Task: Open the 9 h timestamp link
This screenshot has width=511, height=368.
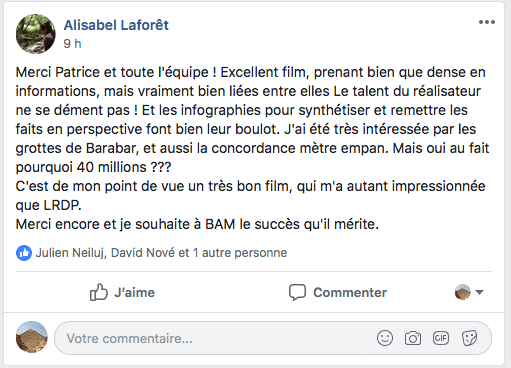Action: (72, 44)
